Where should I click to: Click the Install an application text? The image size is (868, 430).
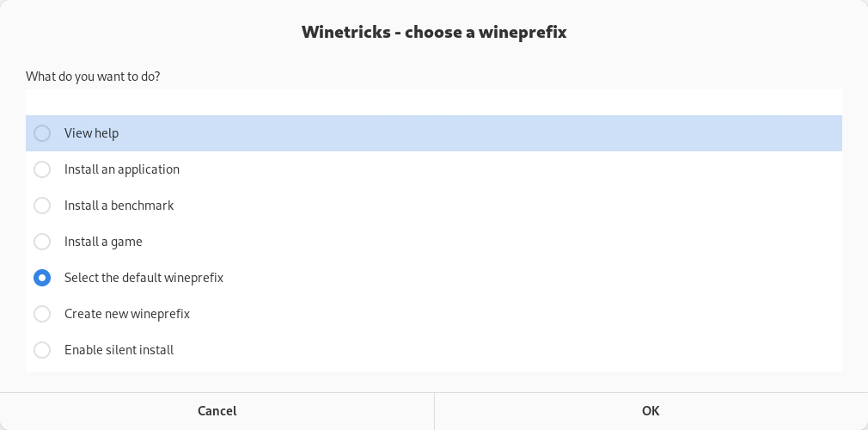(x=122, y=169)
